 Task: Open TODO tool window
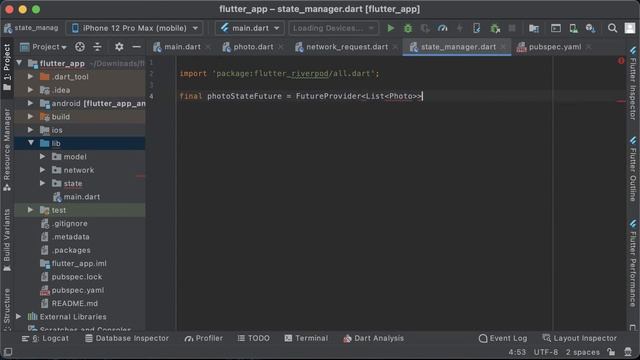pos(253,338)
